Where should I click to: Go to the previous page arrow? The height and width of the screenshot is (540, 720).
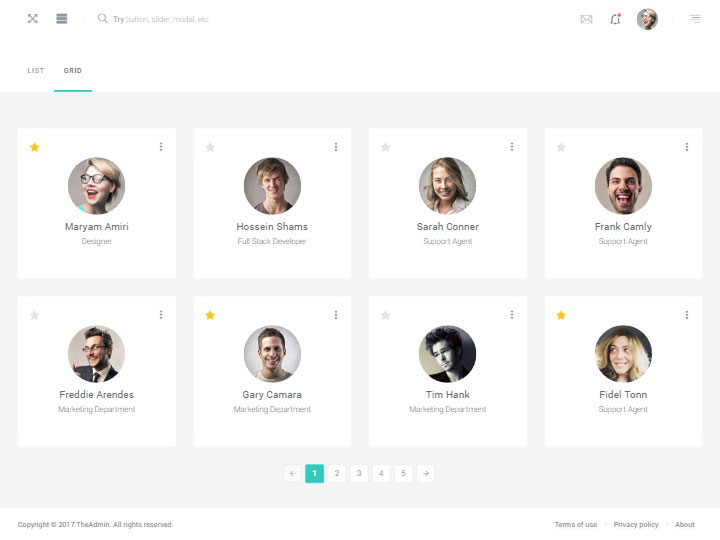[292, 473]
